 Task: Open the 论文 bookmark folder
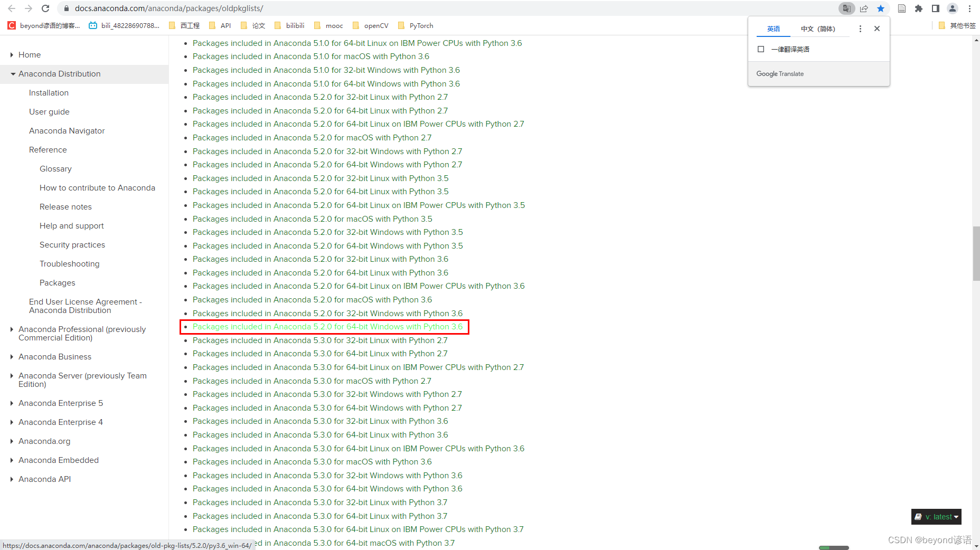click(253, 25)
